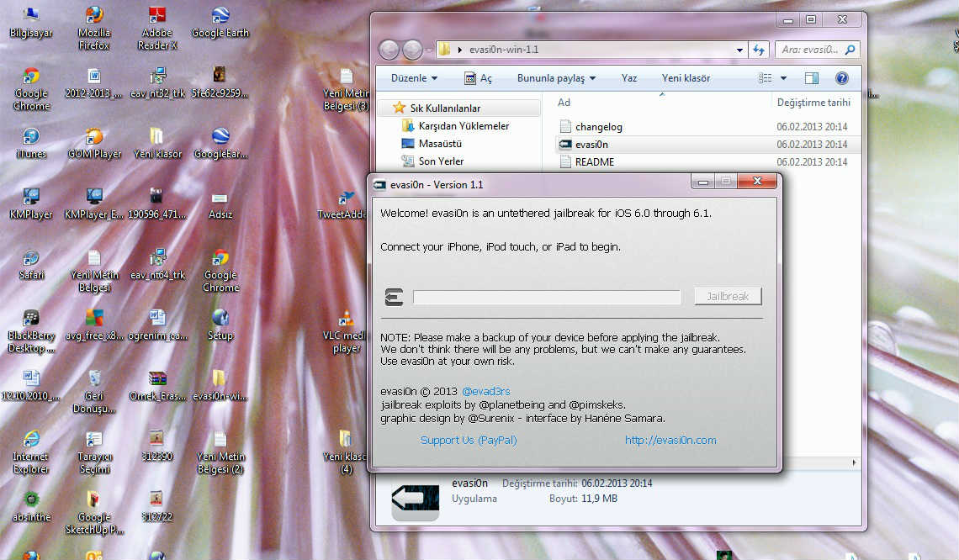Click the Explorer search box
The image size is (959, 560).
(817, 50)
